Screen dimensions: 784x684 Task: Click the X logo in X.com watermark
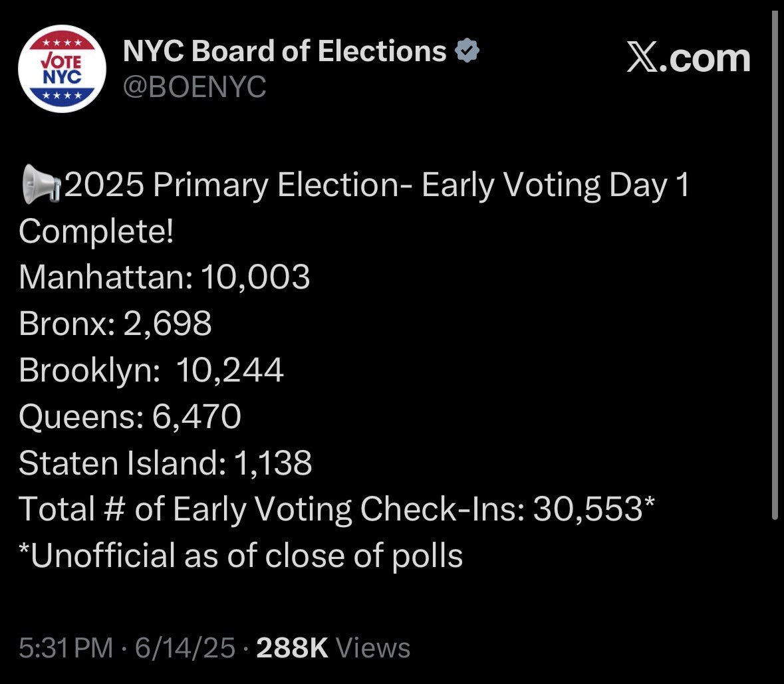pos(642,59)
